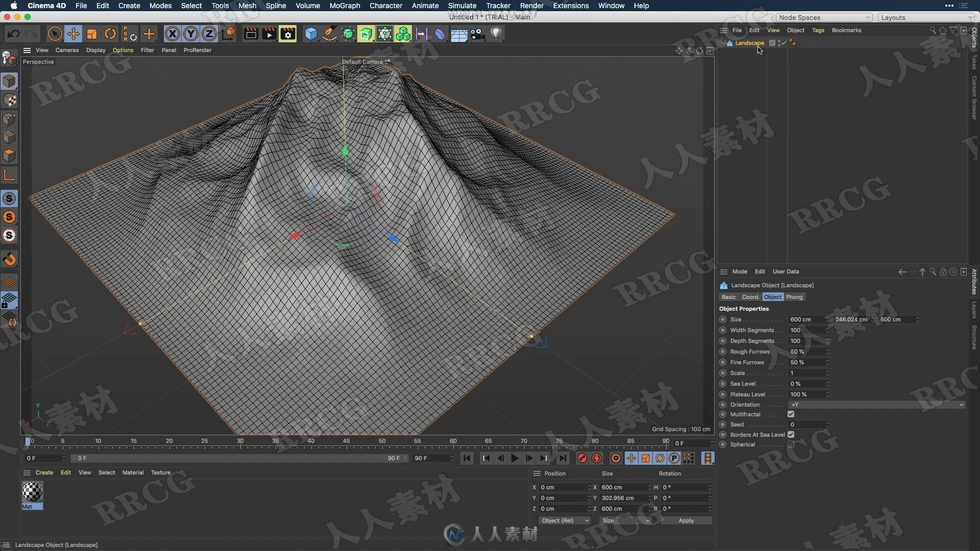Go to start of animation

(x=467, y=458)
